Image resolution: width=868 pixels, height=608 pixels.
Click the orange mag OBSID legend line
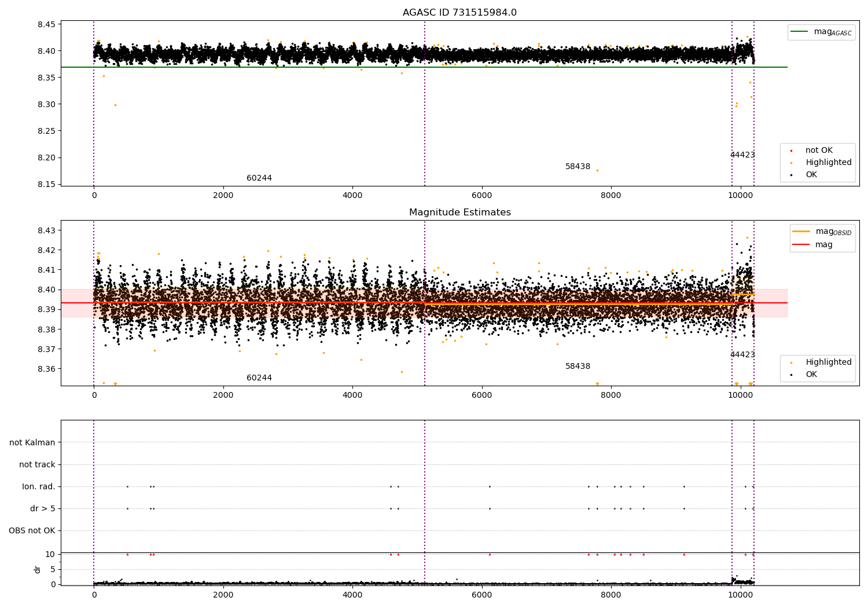(801, 231)
